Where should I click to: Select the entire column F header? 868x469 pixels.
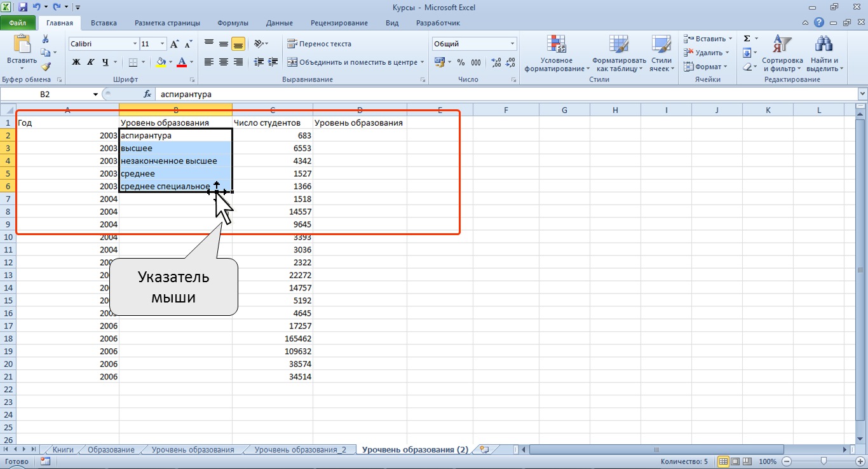pos(506,110)
